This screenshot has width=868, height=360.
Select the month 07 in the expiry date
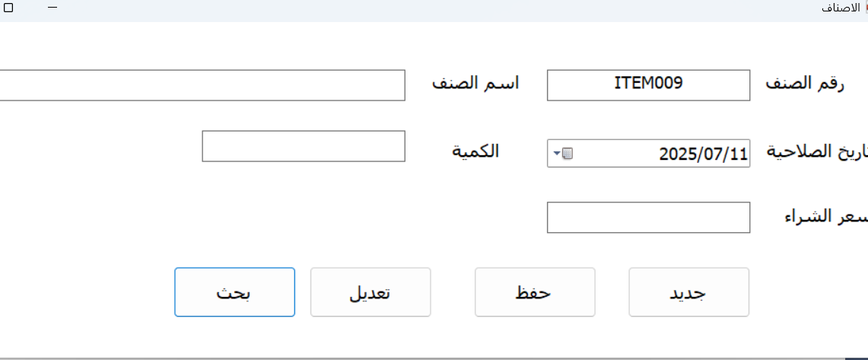[713, 153]
